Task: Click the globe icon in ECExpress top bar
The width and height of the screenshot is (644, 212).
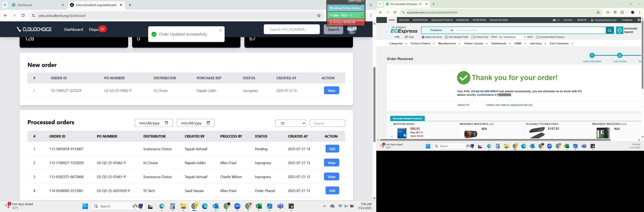Action: [639, 20]
